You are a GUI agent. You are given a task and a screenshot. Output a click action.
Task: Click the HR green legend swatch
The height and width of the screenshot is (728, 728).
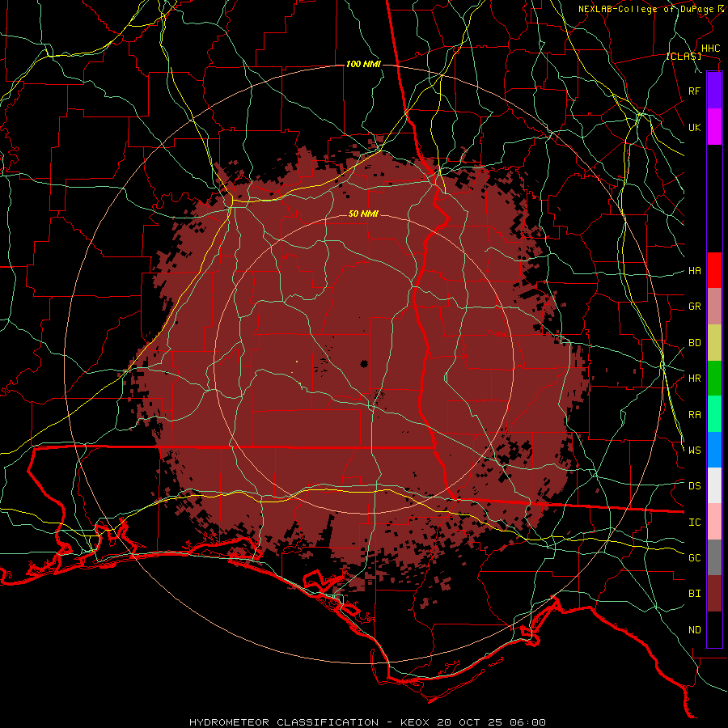pyautogui.click(x=714, y=379)
